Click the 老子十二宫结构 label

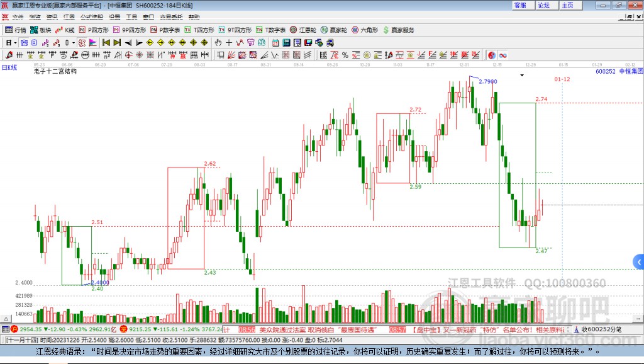(55, 71)
